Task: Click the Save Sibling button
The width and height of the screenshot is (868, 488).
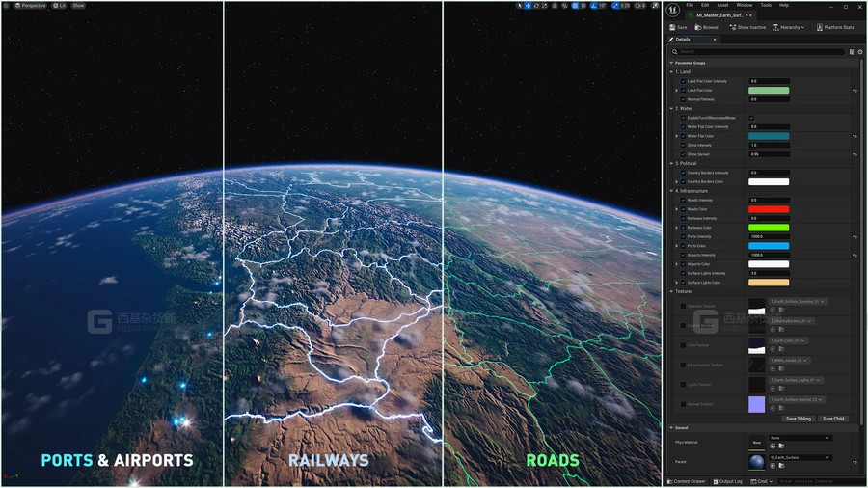Action: [x=798, y=419]
